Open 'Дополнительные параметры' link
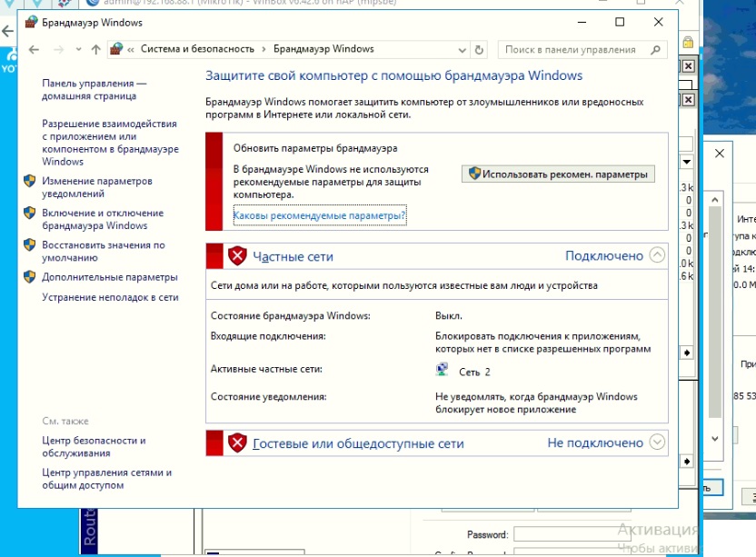 110,277
